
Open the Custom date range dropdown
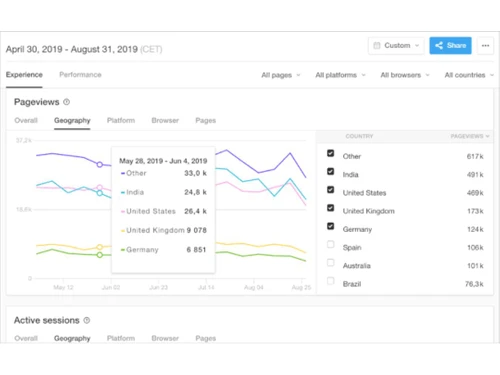(396, 46)
